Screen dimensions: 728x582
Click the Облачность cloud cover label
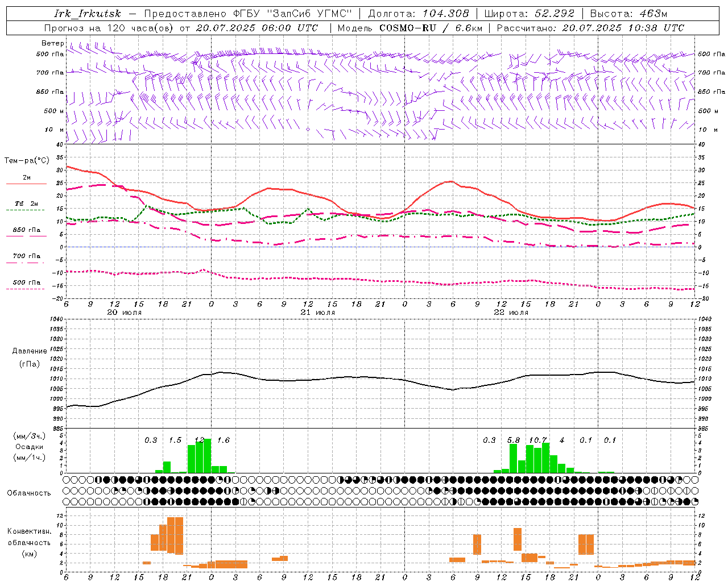(29, 493)
